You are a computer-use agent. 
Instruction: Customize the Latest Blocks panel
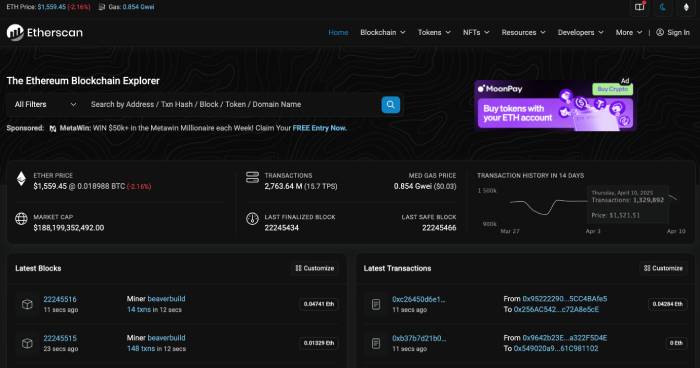pos(315,268)
